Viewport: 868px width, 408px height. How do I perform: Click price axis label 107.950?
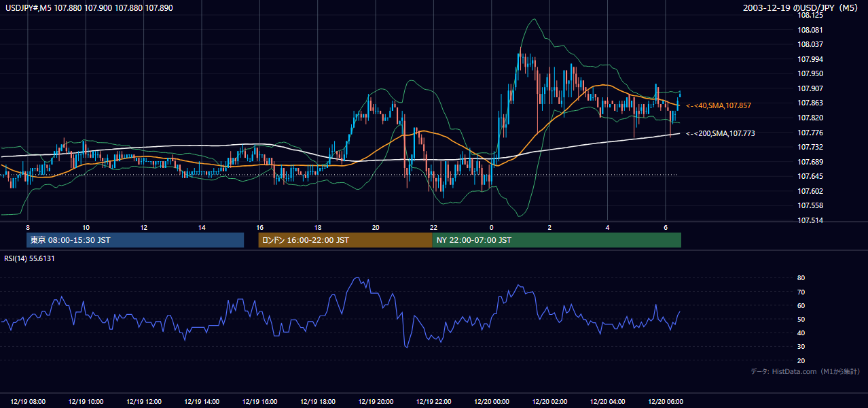click(810, 74)
